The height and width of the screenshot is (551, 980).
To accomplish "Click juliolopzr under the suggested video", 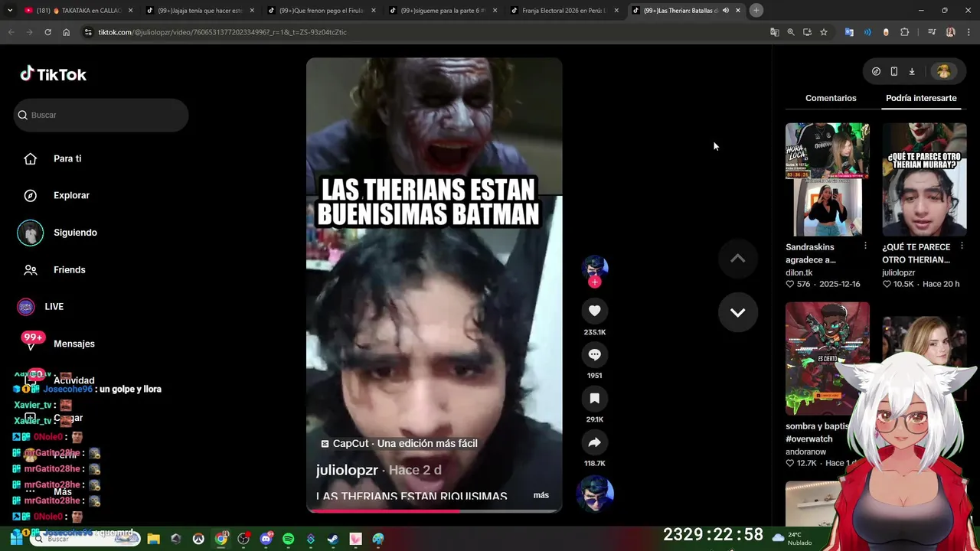I will click(898, 272).
